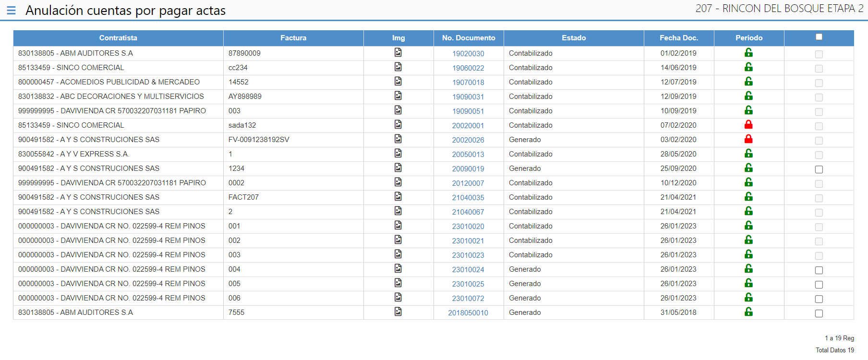
Task: Open image icon for document 20020001
Action: click(398, 124)
